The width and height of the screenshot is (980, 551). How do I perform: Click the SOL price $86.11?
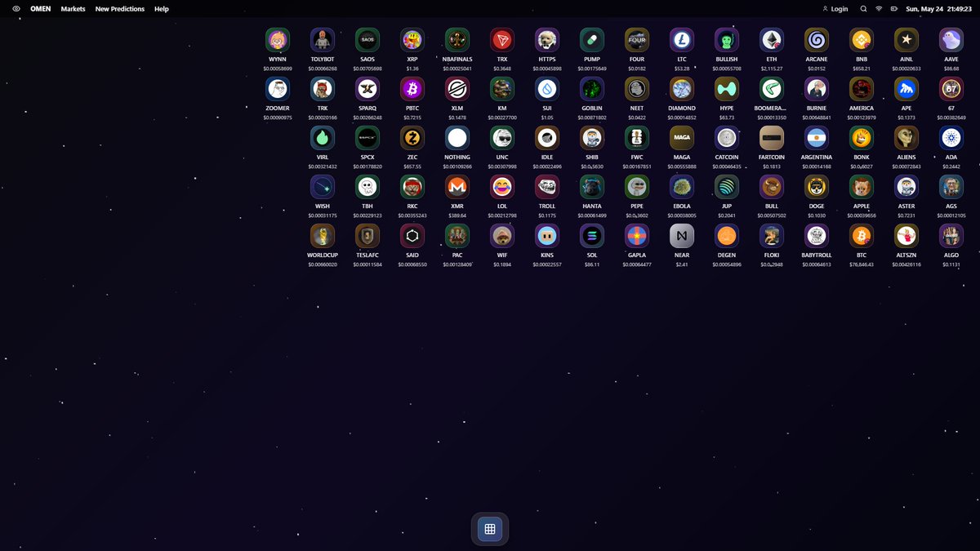click(x=592, y=264)
